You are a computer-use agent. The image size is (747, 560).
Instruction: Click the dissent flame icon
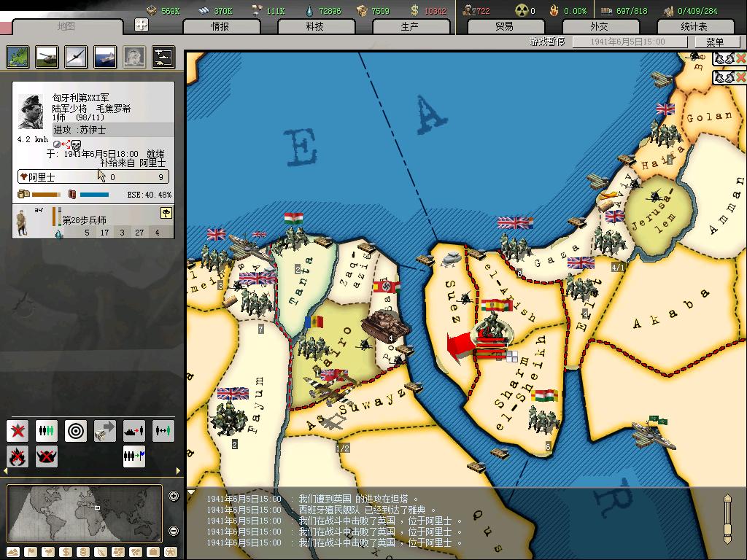coord(554,10)
